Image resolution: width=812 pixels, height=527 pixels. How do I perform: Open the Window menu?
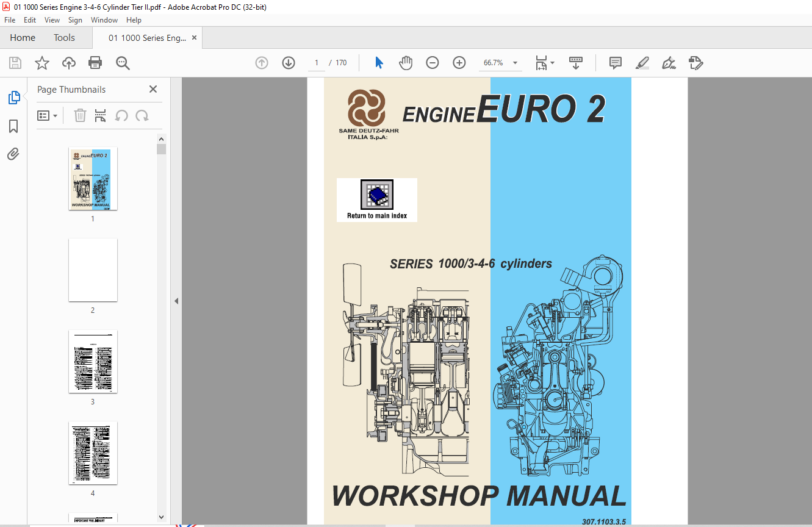coord(104,20)
